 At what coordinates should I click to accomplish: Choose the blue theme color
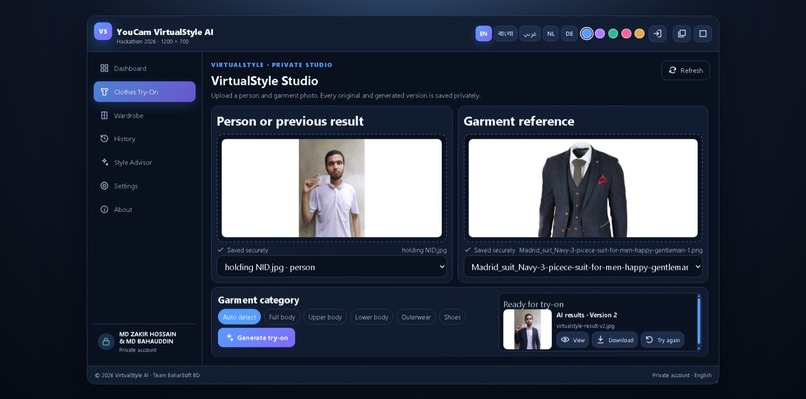tap(587, 33)
